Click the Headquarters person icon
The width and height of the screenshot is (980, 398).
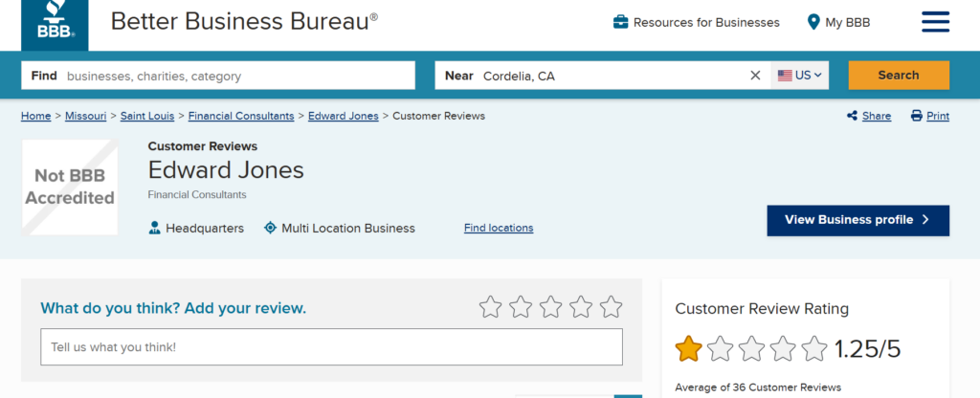[x=155, y=228]
